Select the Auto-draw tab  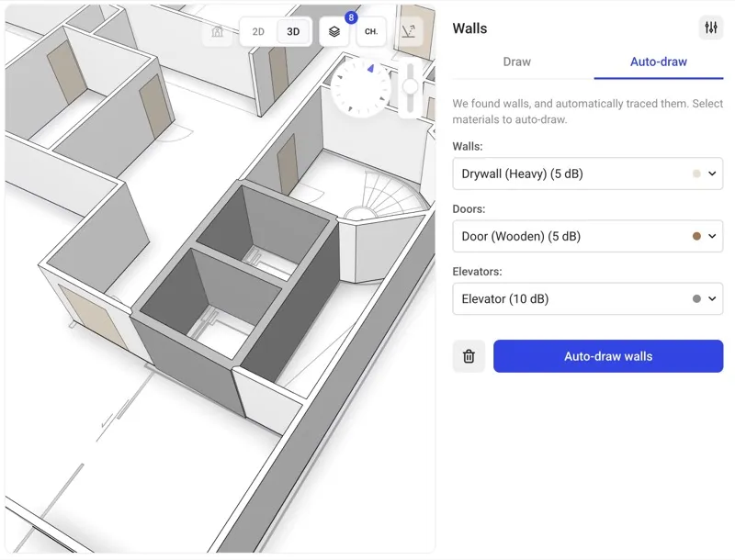(657, 62)
